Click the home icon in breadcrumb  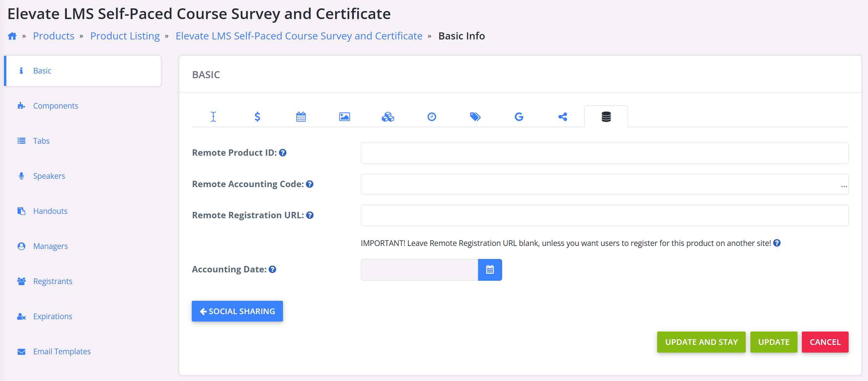coord(12,36)
